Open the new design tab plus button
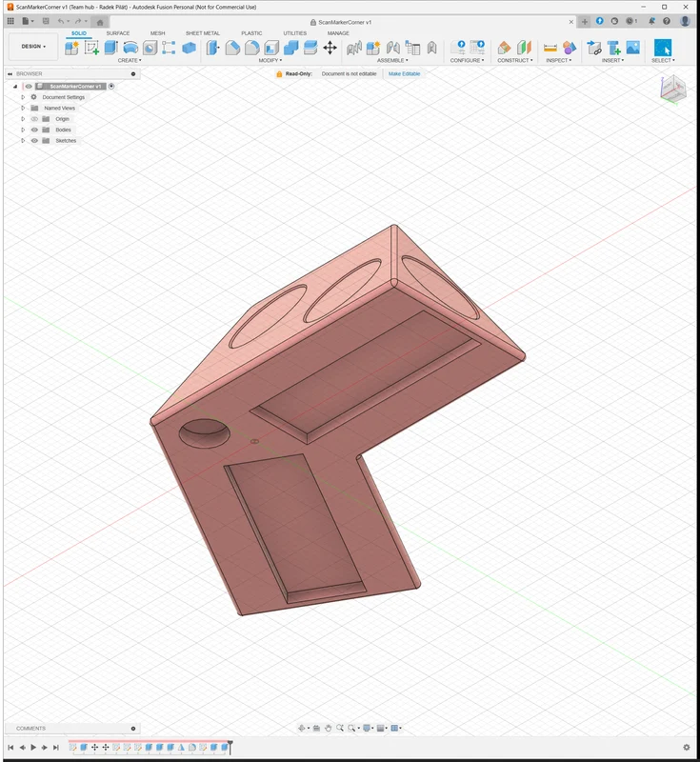The image size is (700, 762). (x=585, y=21)
